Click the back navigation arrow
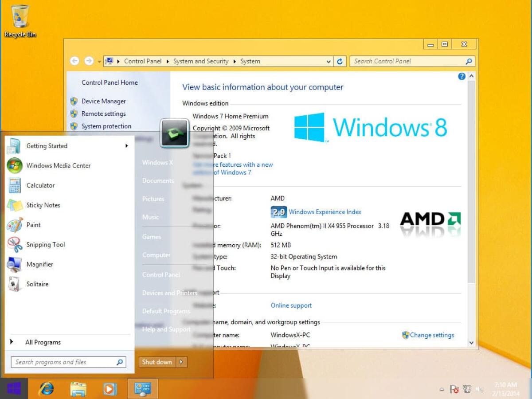Image resolution: width=532 pixels, height=399 pixels. point(74,61)
